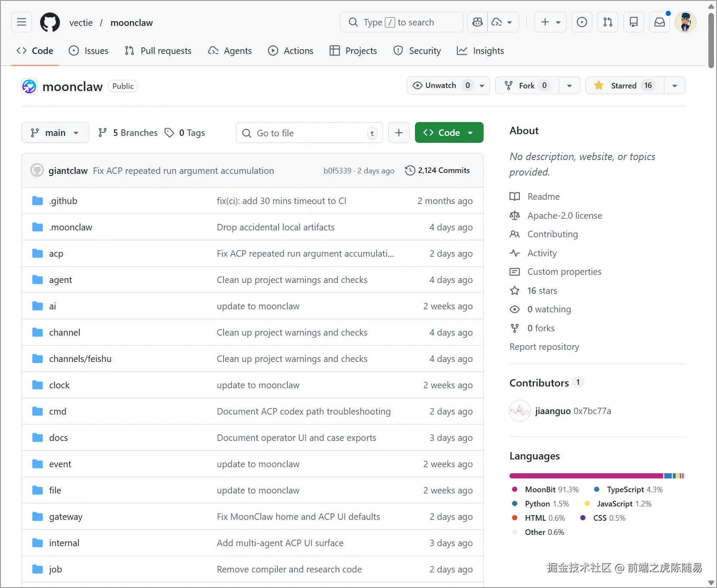Open the commit history clock icon
Screen dimensions: 717x588
[410, 170]
